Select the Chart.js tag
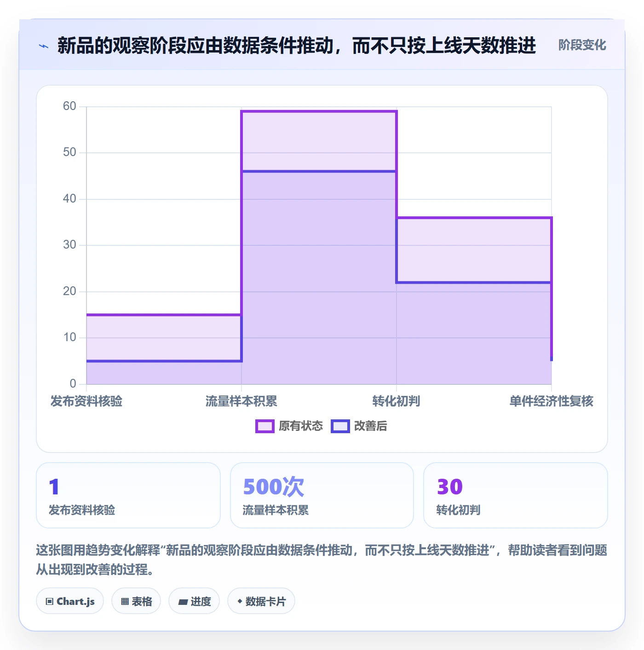Screen dimensions: 644x650 (70, 601)
